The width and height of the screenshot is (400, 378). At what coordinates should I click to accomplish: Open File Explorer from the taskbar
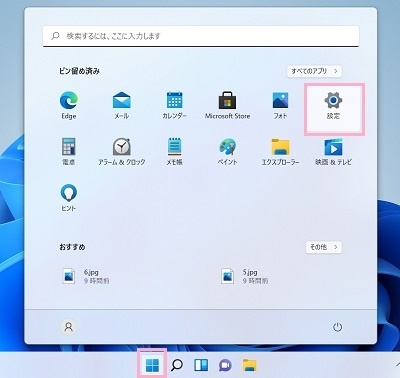[249, 365]
